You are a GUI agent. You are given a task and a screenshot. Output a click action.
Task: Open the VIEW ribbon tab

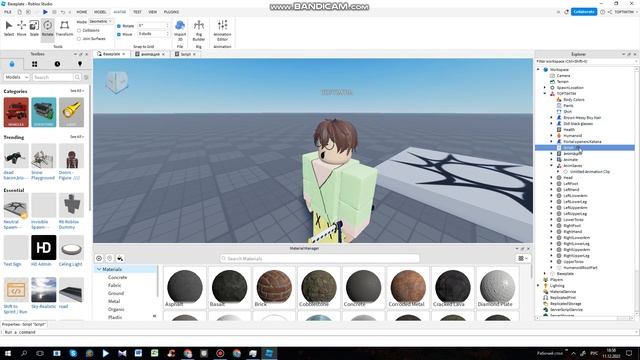(x=153, y=12)
